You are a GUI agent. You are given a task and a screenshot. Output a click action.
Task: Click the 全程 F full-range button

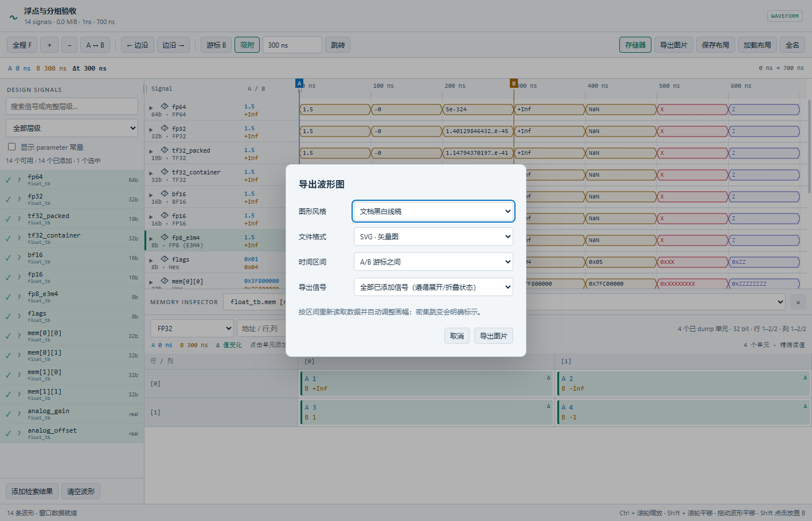[x=22, y=45]
